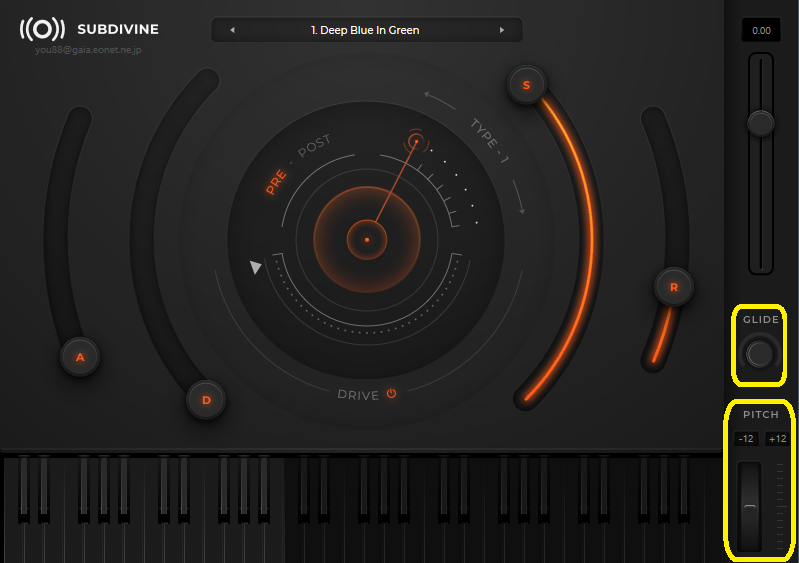The height and width of the screenshot is (563, 799).
Task: Click the white triangle pointer marker
Action: point(256,267)
